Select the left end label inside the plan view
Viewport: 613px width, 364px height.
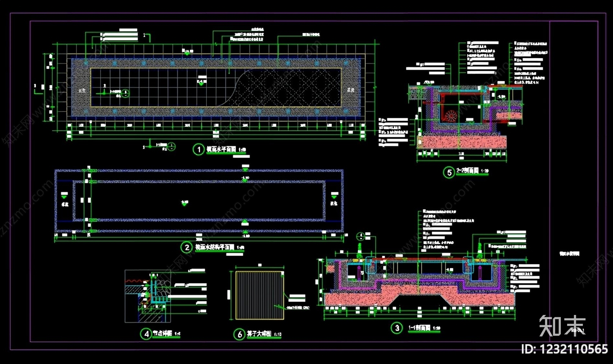[x=82, y=91]
